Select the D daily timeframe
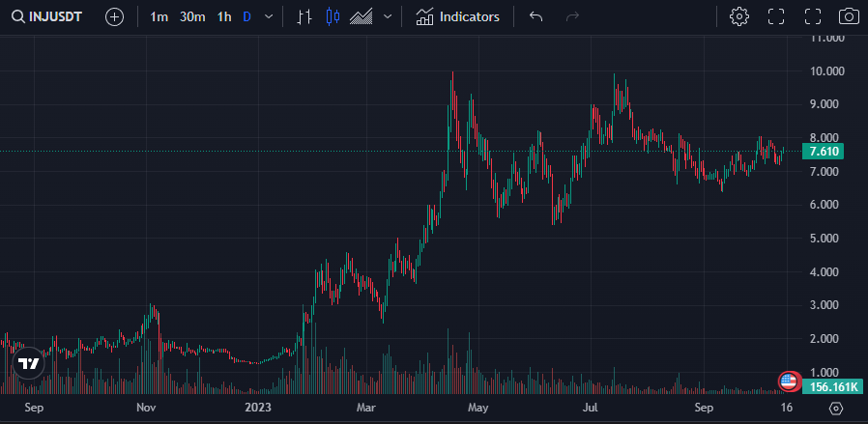The image size is (868, 424). point(246,17)
